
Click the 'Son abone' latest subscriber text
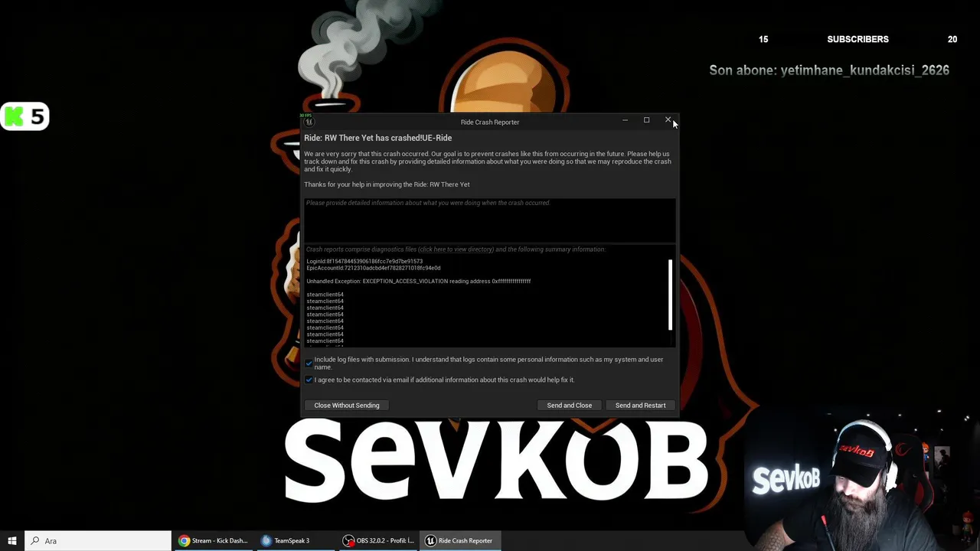tap(829, 70)
